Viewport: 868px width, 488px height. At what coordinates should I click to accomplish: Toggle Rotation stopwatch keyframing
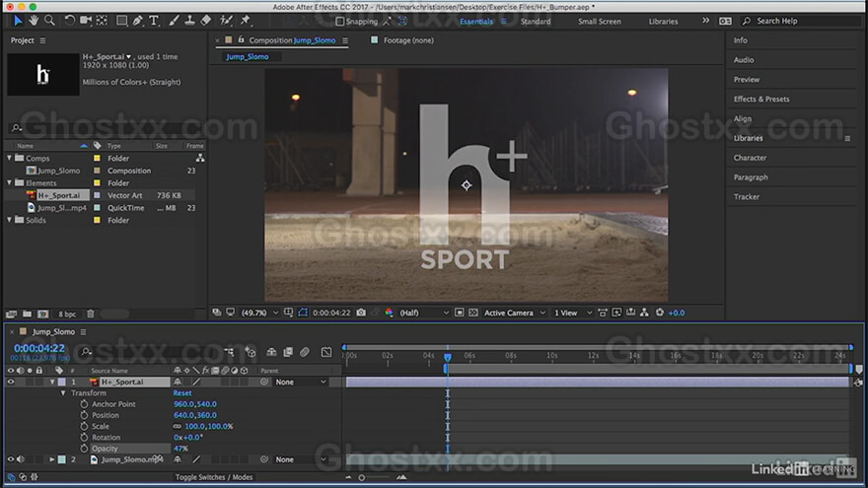click(84, 437)
